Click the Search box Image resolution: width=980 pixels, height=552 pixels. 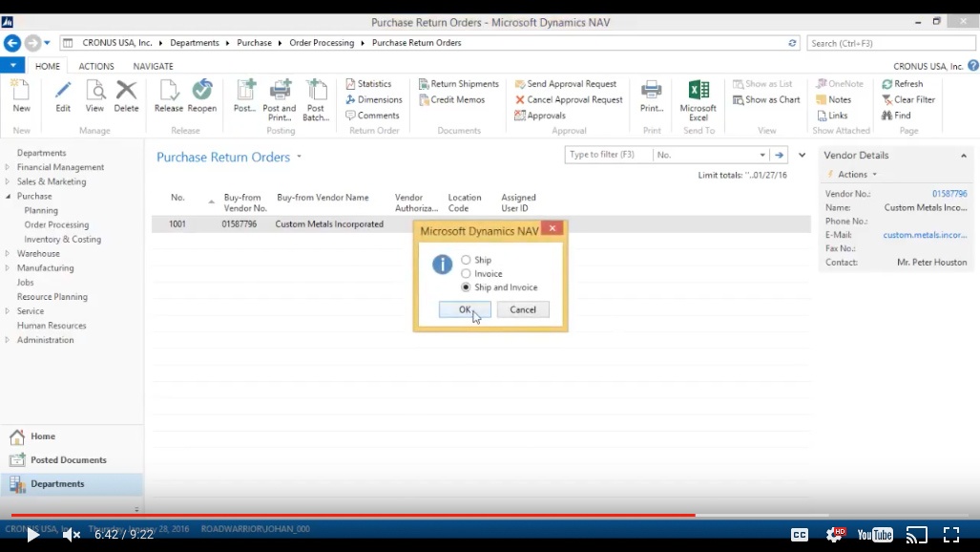[890, 43]
